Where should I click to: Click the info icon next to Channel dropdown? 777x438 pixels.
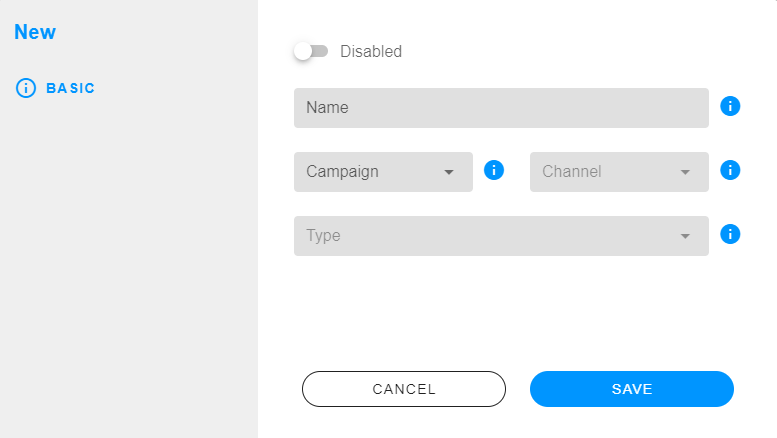(x=730, y=170)
